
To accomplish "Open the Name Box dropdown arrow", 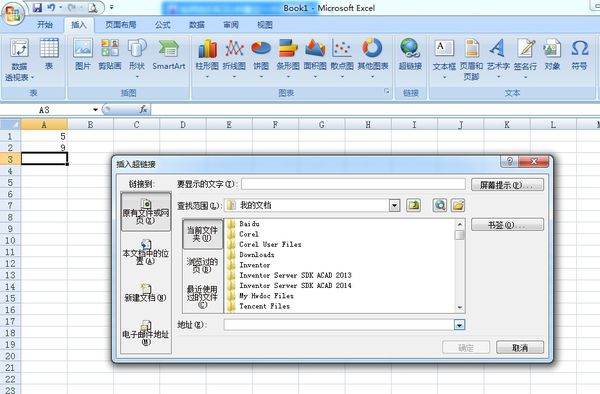I will pos(95,110).
